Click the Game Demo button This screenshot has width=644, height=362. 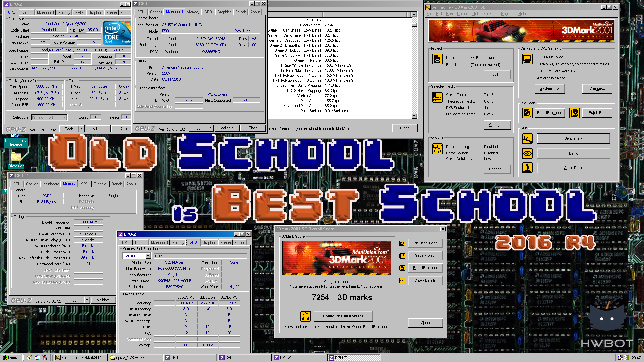coord(573,168)
